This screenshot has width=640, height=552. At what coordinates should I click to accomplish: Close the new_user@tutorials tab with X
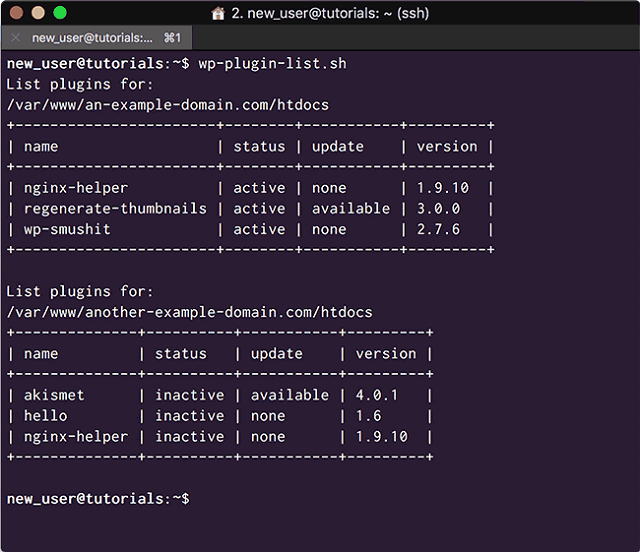[16, 38]
